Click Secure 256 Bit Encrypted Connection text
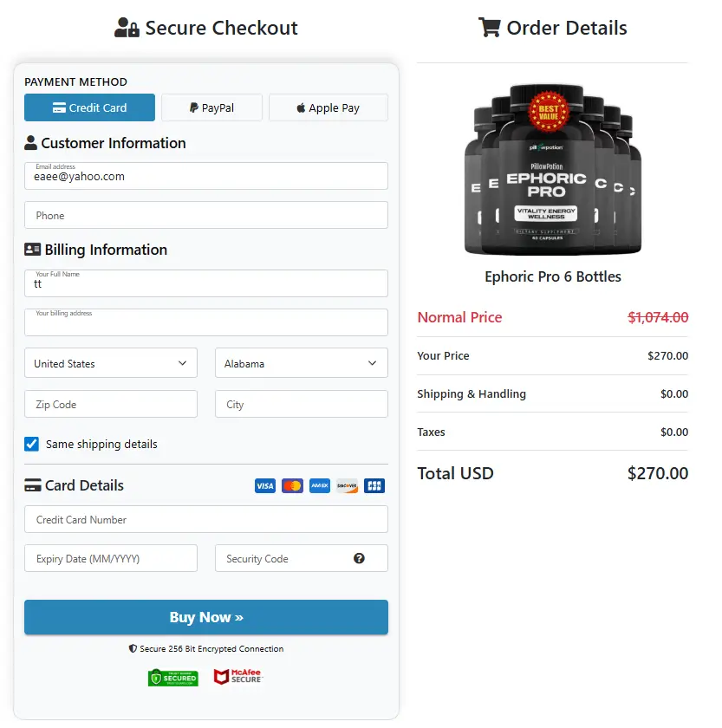The width and height of the screenshot is (722, 728). [x=206, y=648]
